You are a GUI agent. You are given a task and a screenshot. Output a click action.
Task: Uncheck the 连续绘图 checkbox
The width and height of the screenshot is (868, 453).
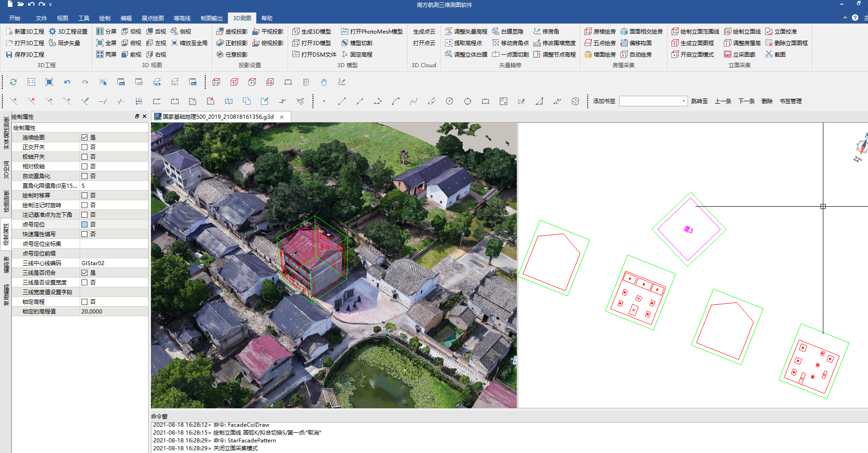point(85,137)
